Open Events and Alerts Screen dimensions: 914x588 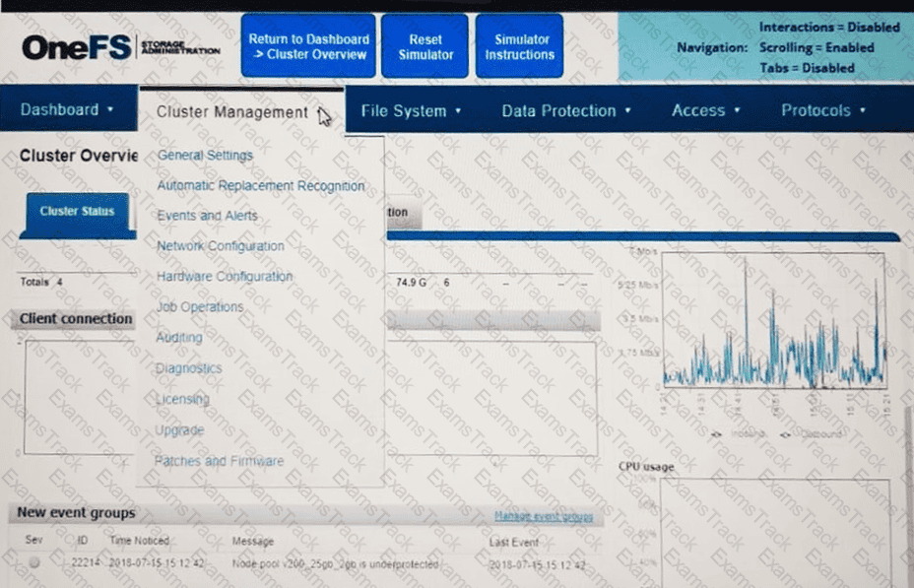click(x=207, y=216)
